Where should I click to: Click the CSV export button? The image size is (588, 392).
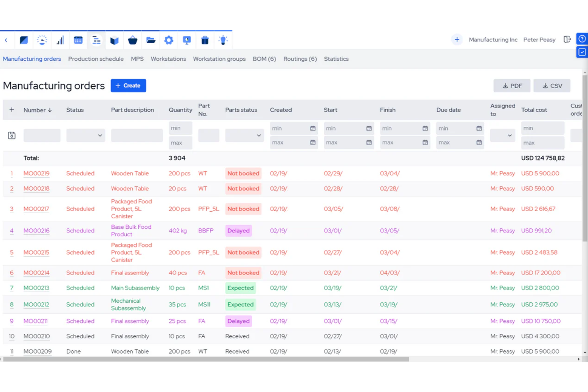coord(552,85)
